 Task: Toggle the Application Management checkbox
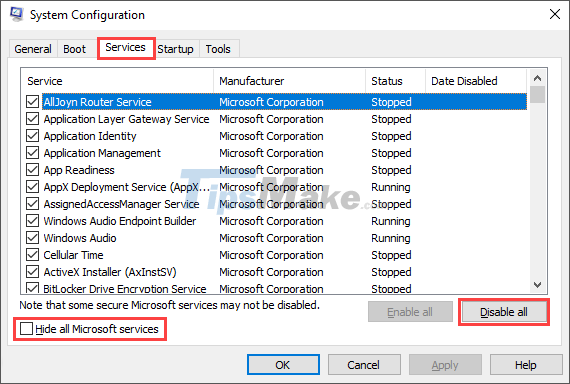[x=32, y=153]
